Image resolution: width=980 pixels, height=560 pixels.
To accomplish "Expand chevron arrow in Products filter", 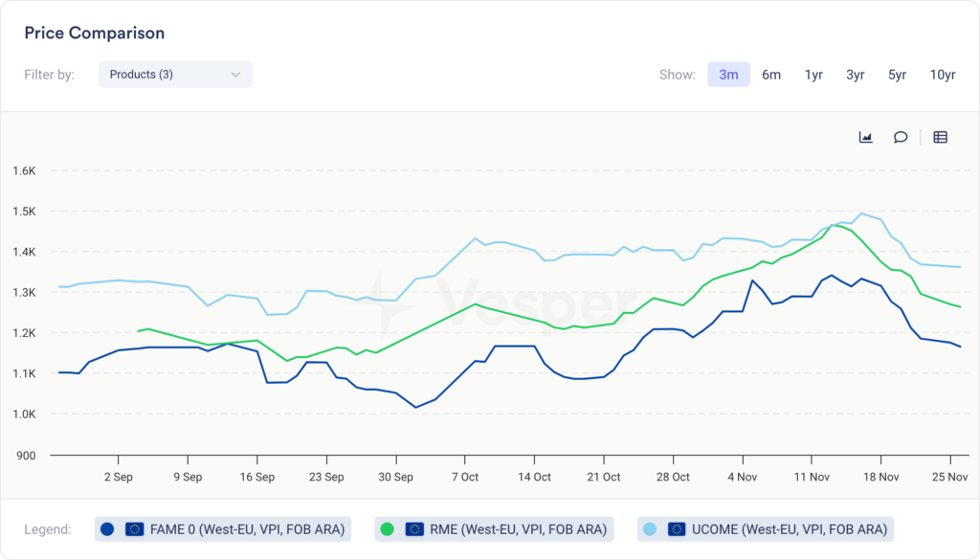I will (235, 75).
